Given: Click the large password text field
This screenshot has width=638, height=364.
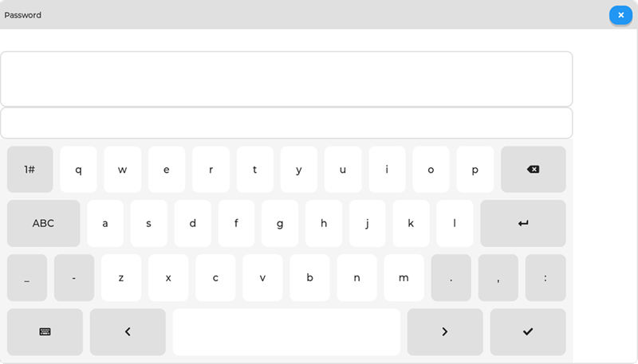Looking at the screenshot, I should (x=286, y=79).
